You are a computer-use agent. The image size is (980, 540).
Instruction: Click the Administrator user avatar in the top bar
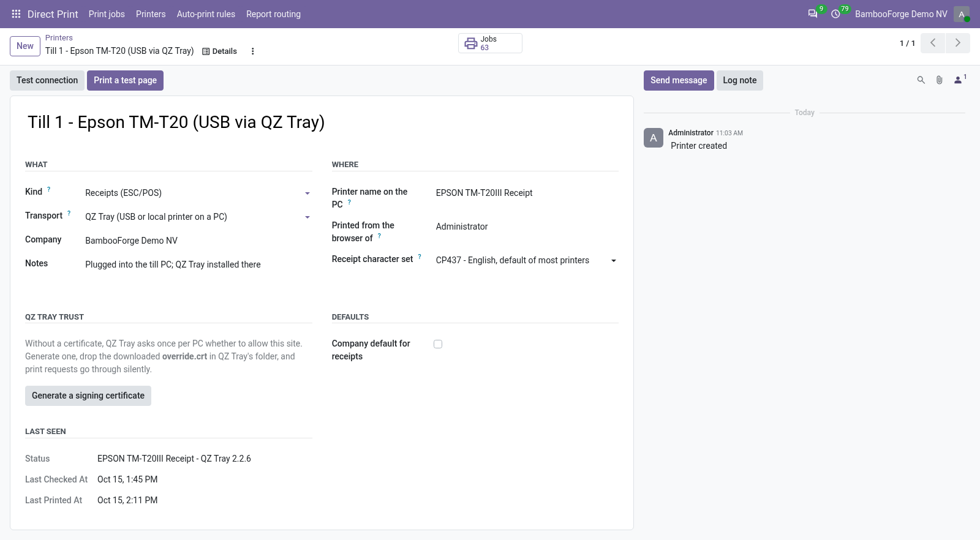click(x=962, y=14)
